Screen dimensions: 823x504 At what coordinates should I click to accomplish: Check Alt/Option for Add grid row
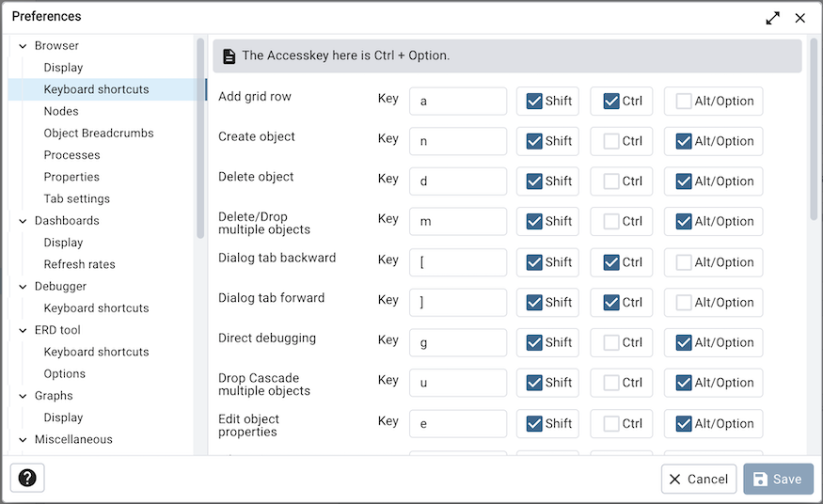684,102
